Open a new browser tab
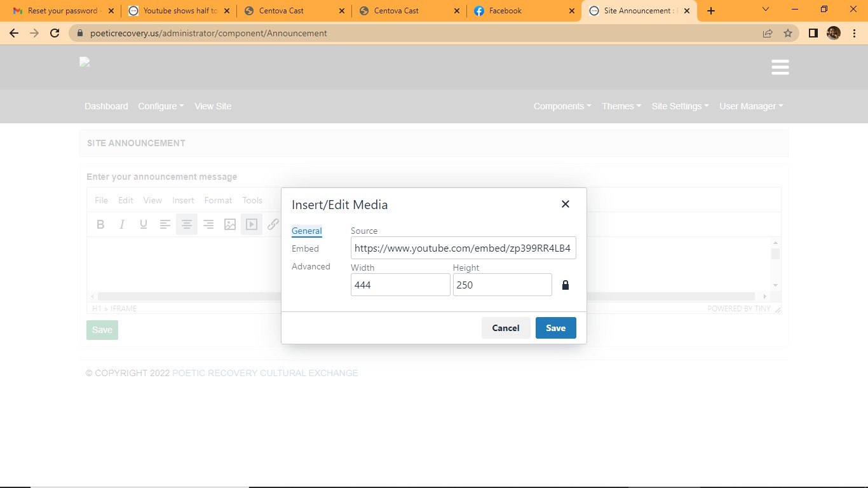The image size is (868, 488). click(711, 11)
